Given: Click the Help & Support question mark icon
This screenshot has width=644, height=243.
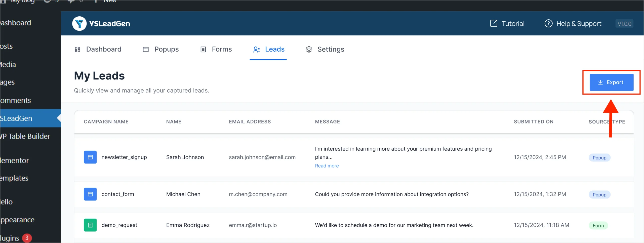Looking at the screenshot, I should (x=548, y=24).
